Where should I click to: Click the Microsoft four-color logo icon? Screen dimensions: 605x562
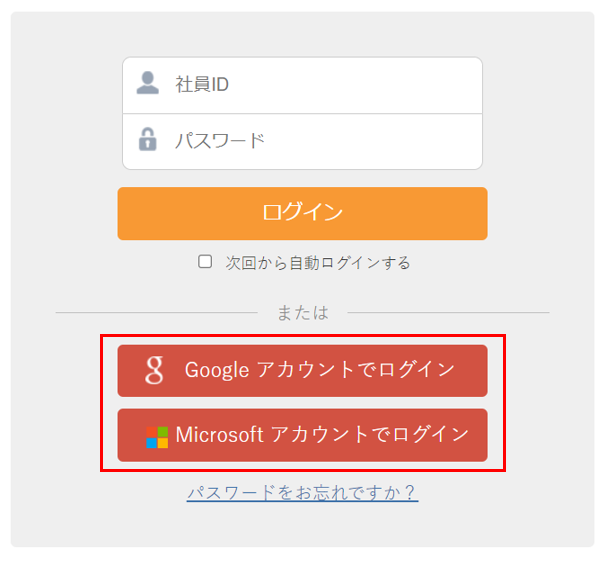(157, 437)
